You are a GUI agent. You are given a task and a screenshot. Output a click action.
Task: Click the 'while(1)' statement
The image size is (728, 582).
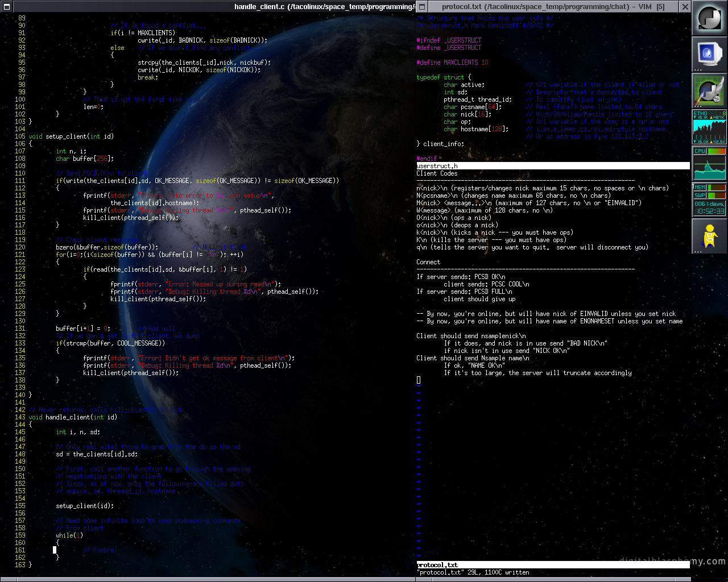pos(69,535)
